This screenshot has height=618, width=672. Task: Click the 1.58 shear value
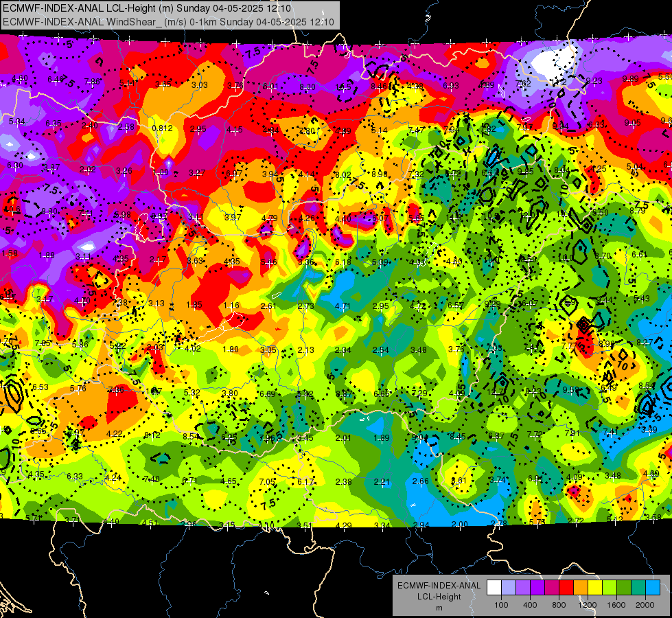[10, 253]
